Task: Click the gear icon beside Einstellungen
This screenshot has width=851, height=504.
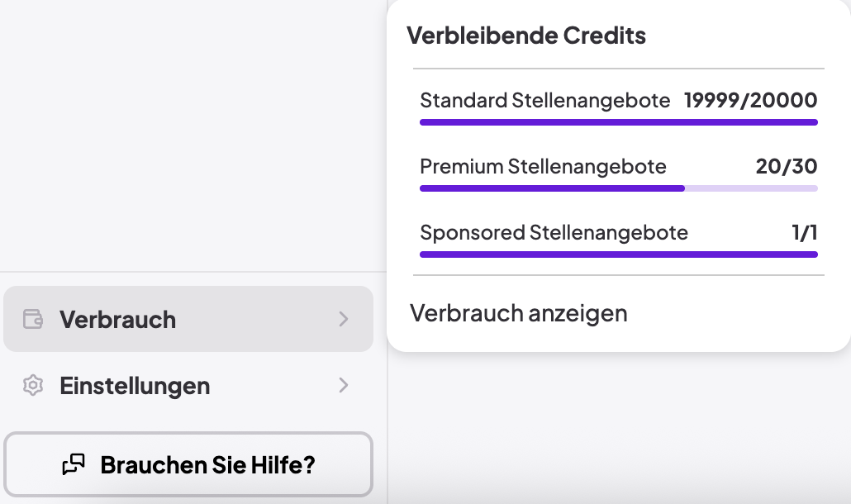Action: [33, 385]
